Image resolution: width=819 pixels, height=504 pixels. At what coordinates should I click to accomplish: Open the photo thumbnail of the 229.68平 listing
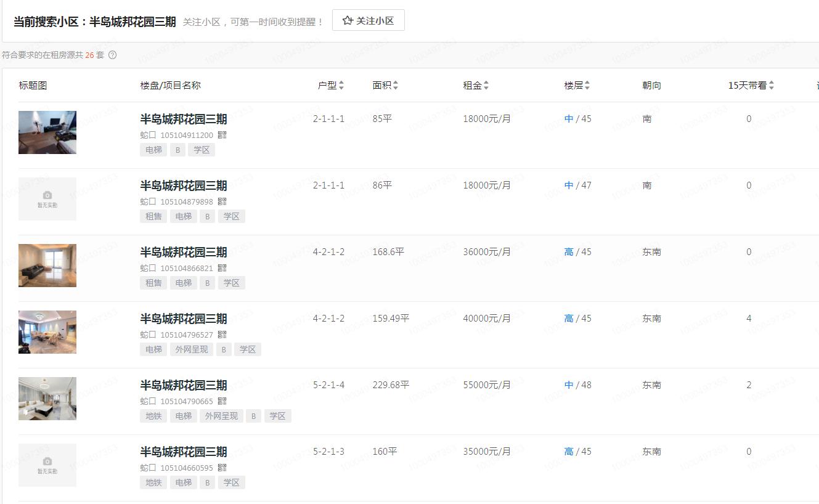point(47,399)
